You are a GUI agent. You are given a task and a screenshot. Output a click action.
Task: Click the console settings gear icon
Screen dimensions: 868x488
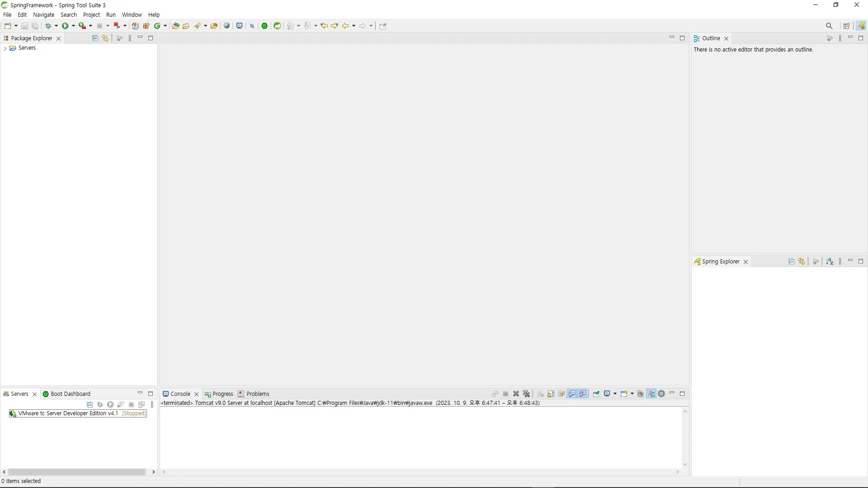pos(661,394)
